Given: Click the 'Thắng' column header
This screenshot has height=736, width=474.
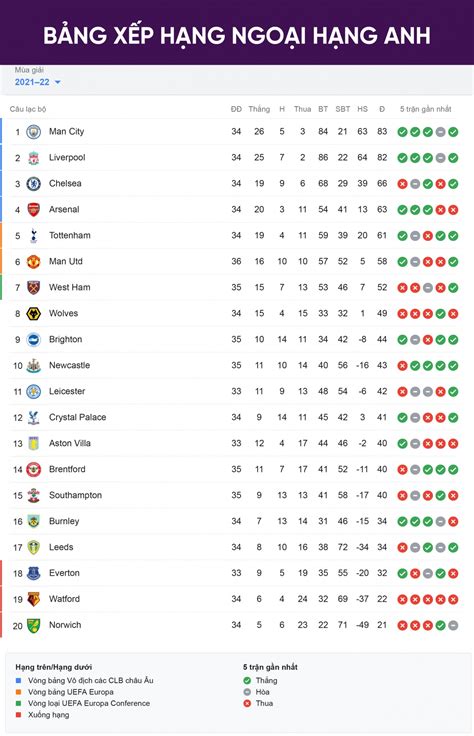Looking at the screenshot, I should pyautogui.click(x=259, y=109).
